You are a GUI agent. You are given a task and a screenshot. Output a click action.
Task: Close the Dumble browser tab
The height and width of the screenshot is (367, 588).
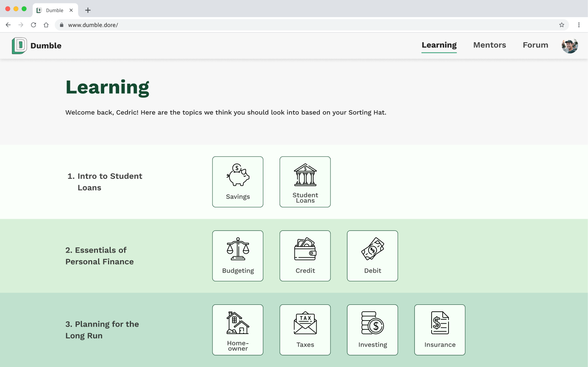[x=71, y=10]
